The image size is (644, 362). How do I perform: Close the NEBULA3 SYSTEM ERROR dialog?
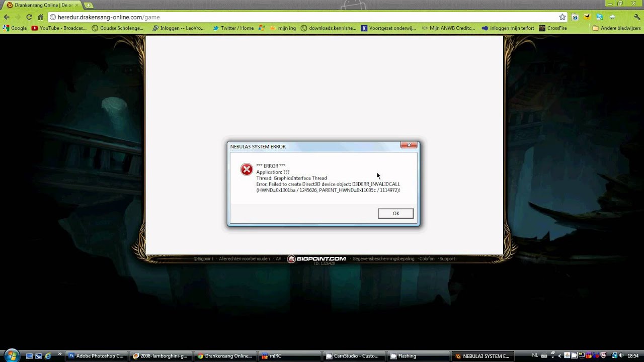tap(409, 145)
